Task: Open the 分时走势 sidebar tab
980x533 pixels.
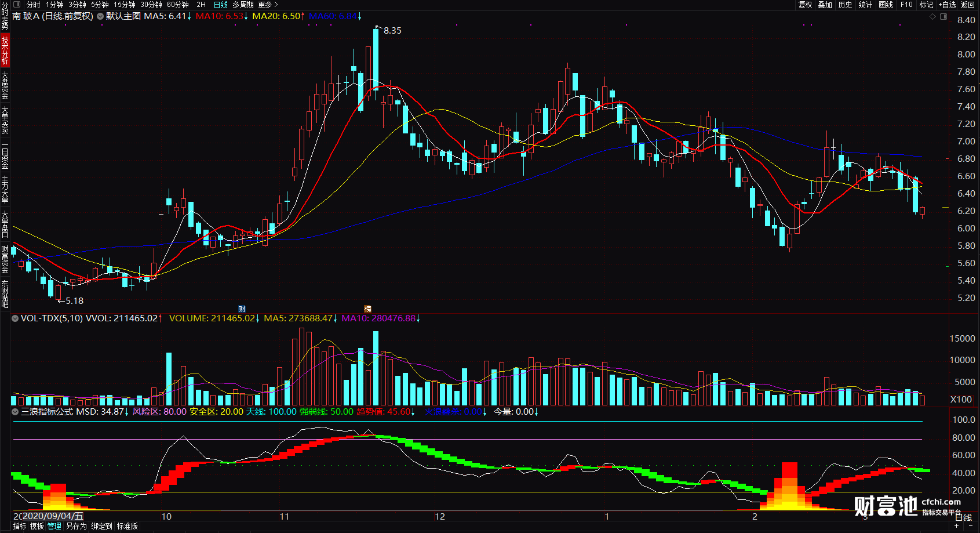Action: coord(5,16)
